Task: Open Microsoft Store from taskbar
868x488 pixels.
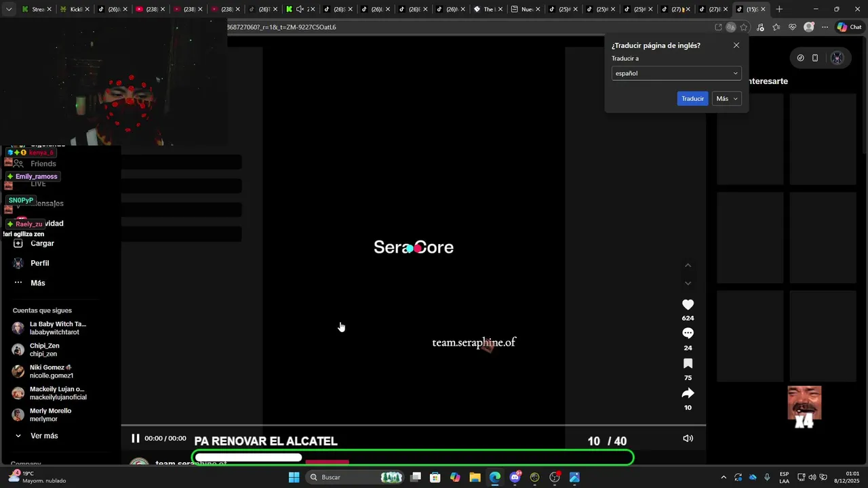Action: (x=435, y=477)
